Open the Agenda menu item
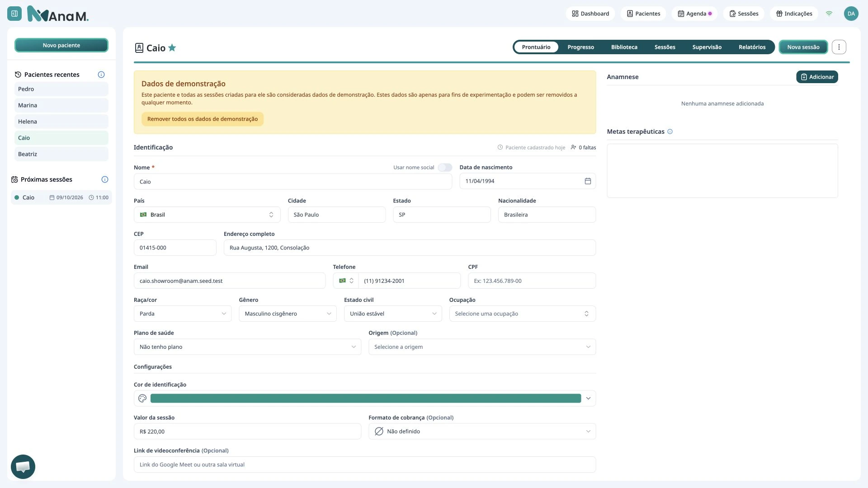Image resolution: width=868 pixels, height=488 pixels. coord(694,14)
